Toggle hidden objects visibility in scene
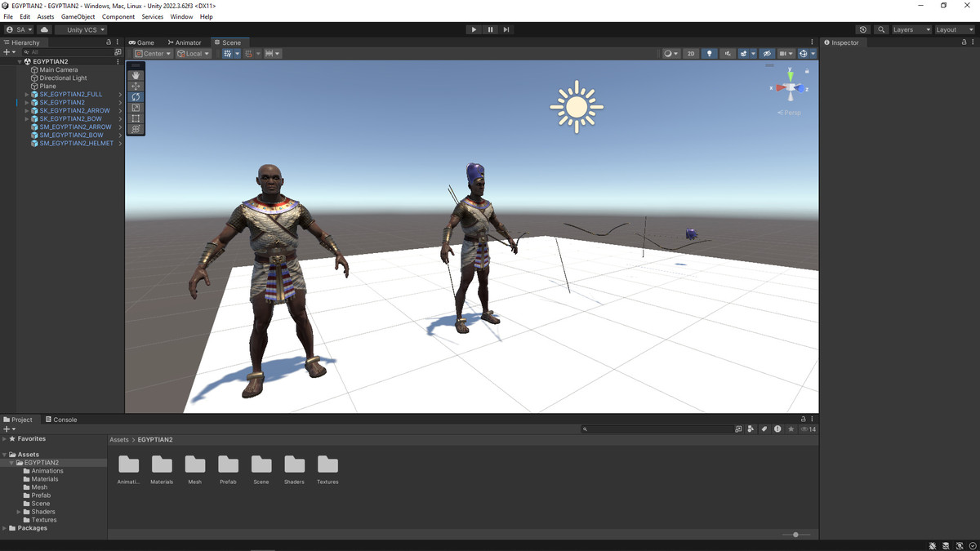Viewport: 980px width, 551px height. pos(766,54)
